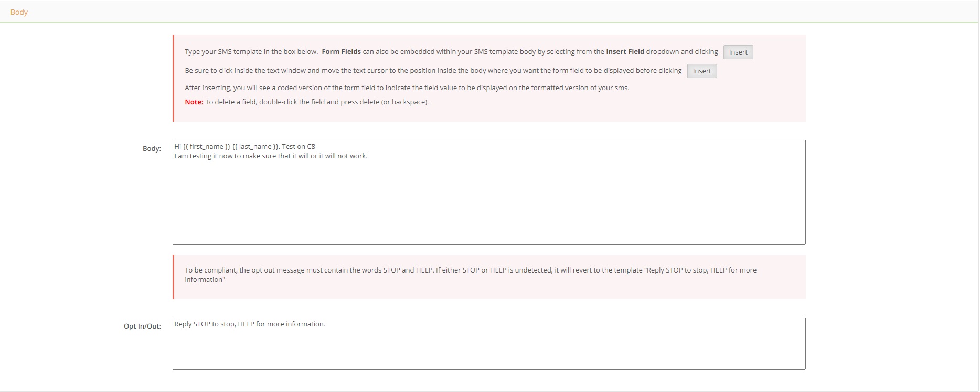Viewport: 980px width, 392px height.
Task: Click the red "Note:" label
Action: point(194,102)
